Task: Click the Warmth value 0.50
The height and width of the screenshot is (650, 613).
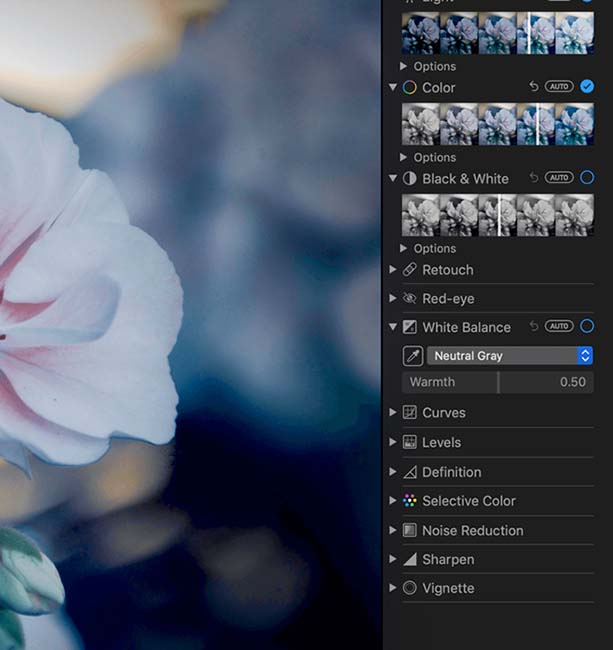Action: pos(573,382)
